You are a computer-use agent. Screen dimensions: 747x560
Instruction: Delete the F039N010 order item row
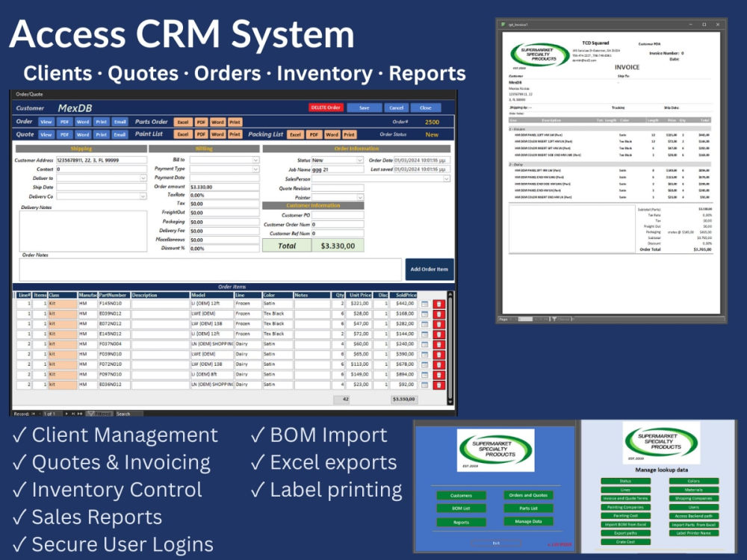click(x=438, y=354)
